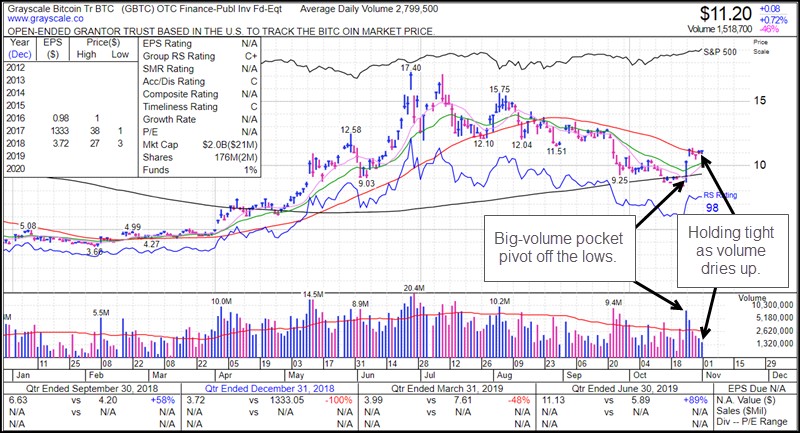This screenshot has width=800, height=433.
Task: Click the 14.5M volume label
Action: coord(313,294)
